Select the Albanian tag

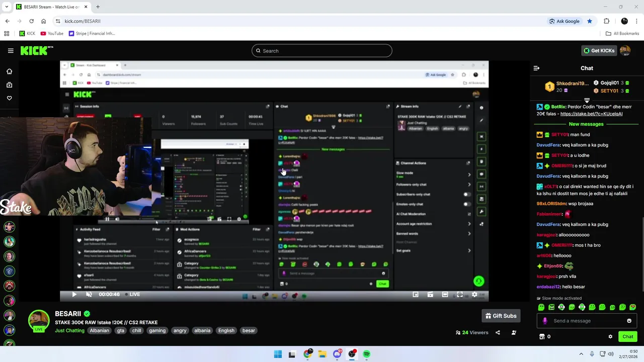(99, 330)
